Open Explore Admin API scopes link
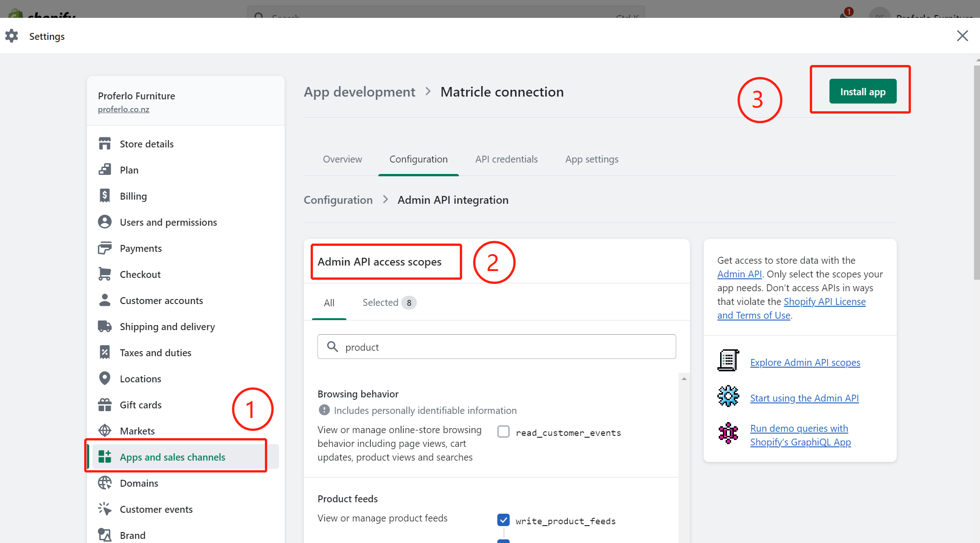980x543 pixels. click(x=805, y=363)
